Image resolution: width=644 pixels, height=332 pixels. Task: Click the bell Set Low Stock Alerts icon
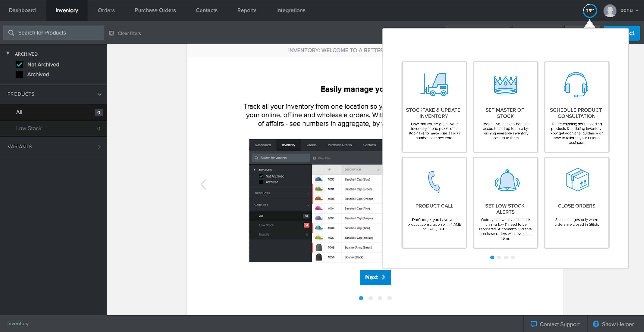click(x=507, y=180)
